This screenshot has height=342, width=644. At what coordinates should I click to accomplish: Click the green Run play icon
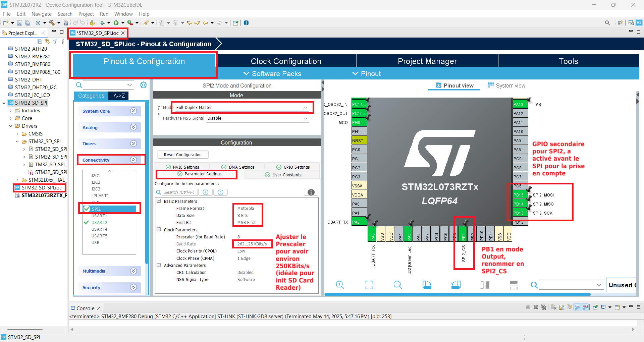click(116, 23)
